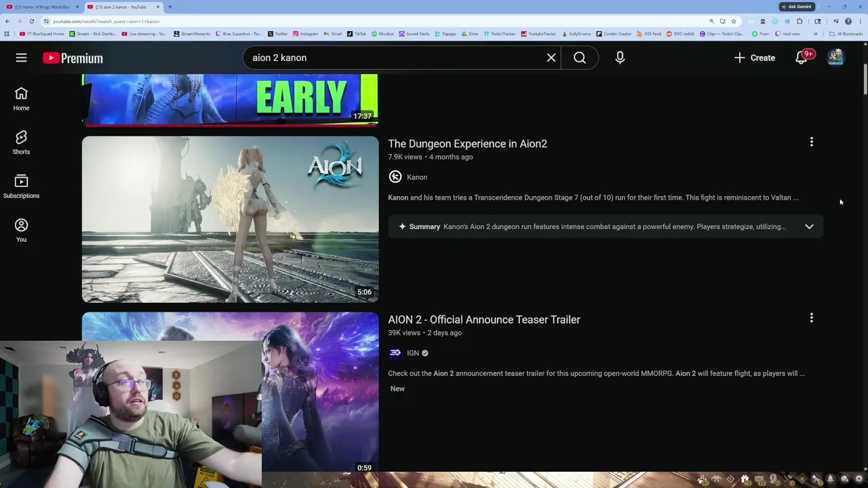Screen dimensions: 868x488
Task: Reload the page with the refresh icon
Action: pos(32,21)
